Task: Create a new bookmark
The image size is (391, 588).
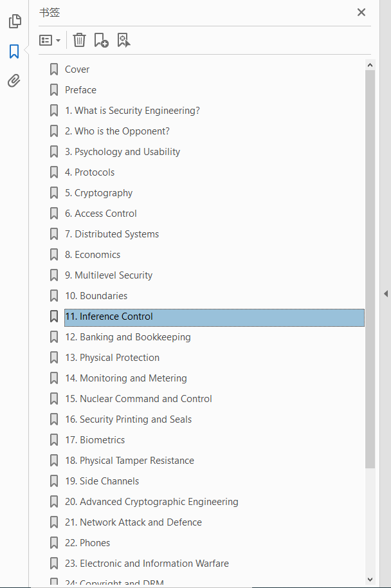Action: coord(101,40)
